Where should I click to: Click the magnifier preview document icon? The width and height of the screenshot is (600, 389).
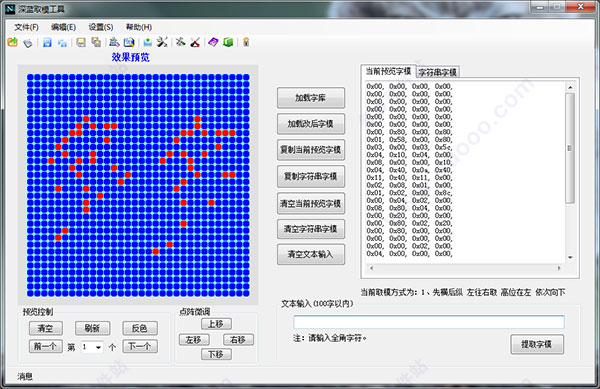[129, 42]
